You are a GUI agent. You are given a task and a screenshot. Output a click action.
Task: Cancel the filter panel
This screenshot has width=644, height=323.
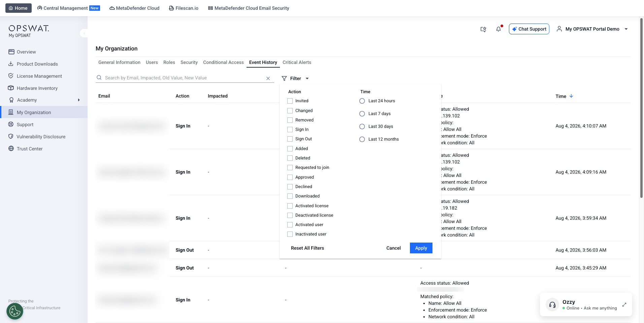pyautogui.click(x=393, y=248)
